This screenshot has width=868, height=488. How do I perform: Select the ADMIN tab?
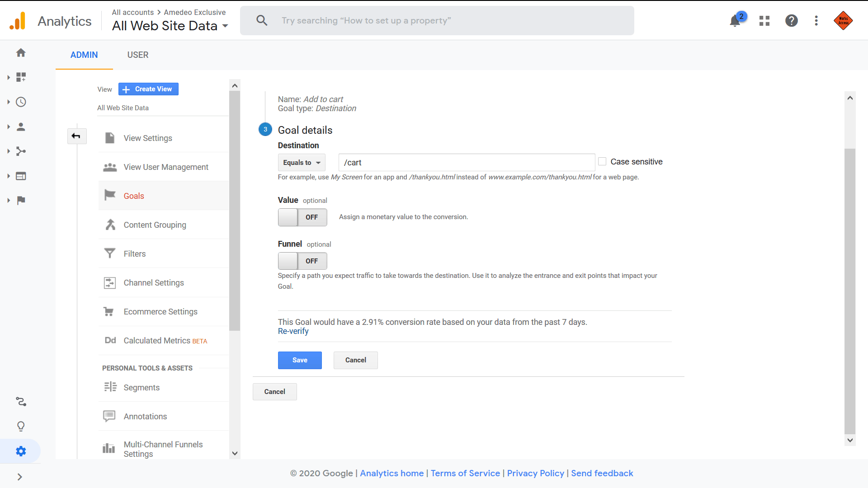(x=84, y=55)
